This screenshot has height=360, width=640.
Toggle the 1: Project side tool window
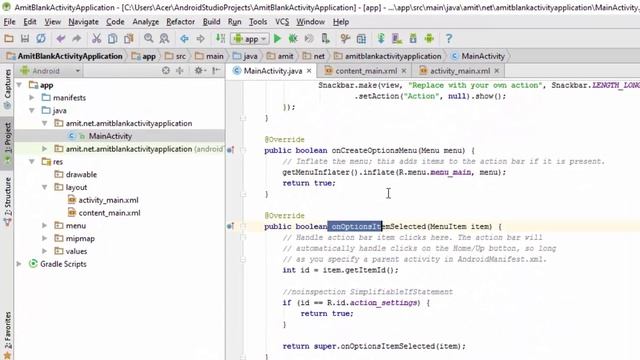click(7, 143)
